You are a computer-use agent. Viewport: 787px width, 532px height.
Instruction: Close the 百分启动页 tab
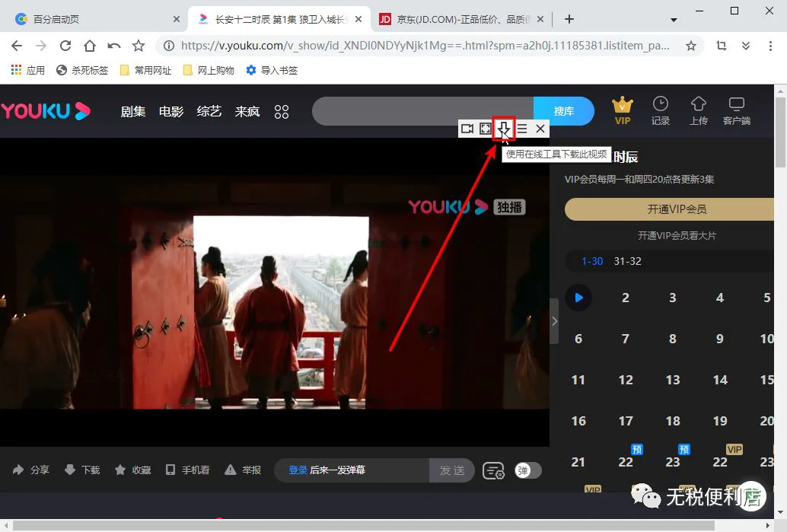[176, 19]
